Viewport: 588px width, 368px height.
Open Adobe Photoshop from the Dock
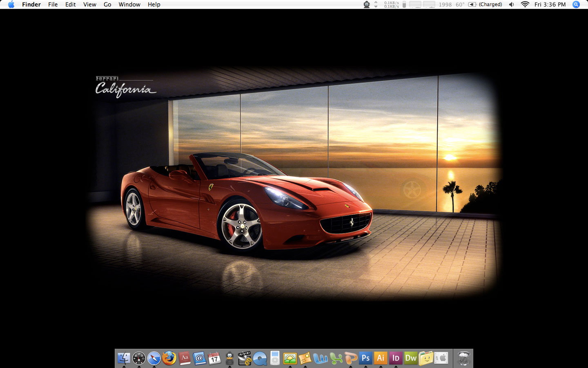pos(365,358)
